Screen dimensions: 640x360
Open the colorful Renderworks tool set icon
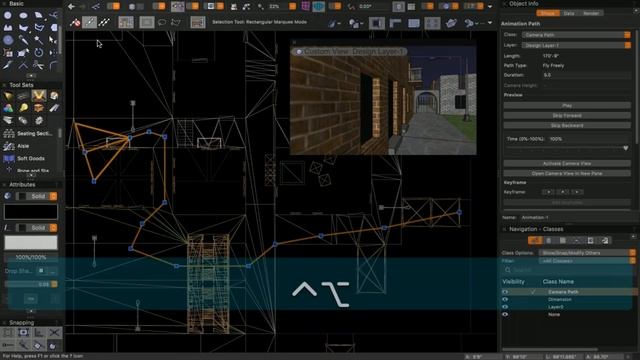click(8, 108)
